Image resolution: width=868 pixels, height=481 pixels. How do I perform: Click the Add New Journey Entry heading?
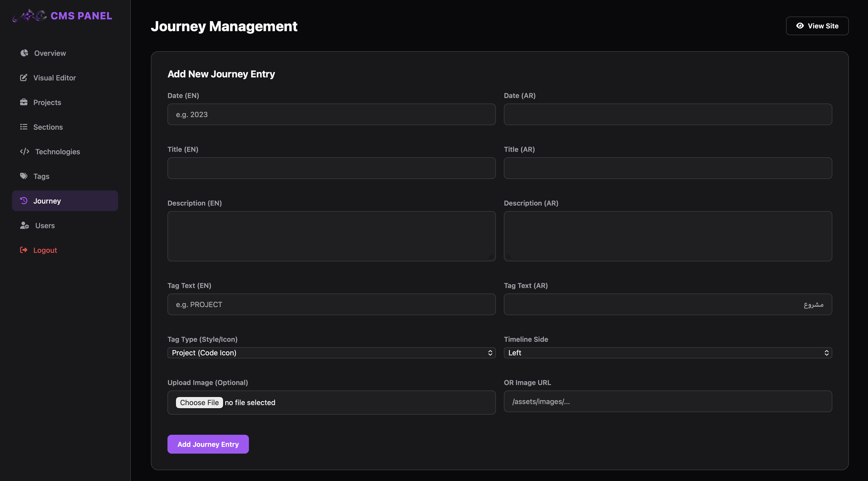click(x=221, y=74)
